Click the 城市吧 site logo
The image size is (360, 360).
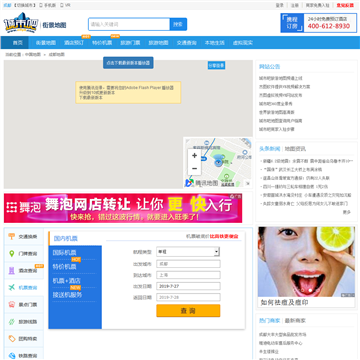(x=21, y=23)
